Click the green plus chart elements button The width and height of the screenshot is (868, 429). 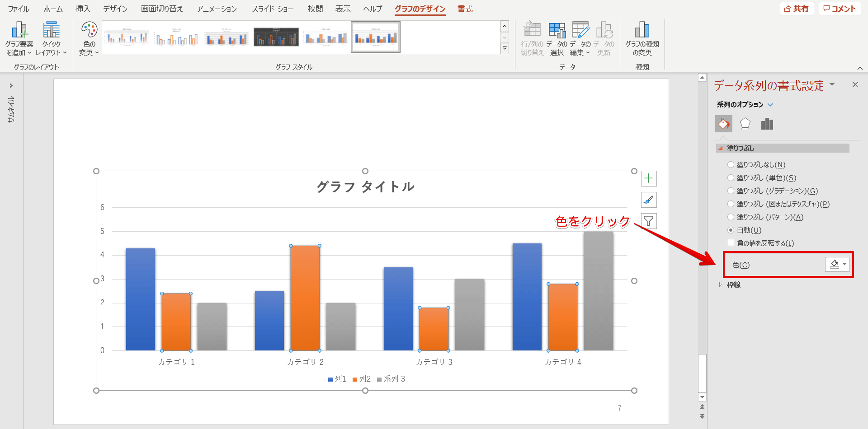[649, 178]
